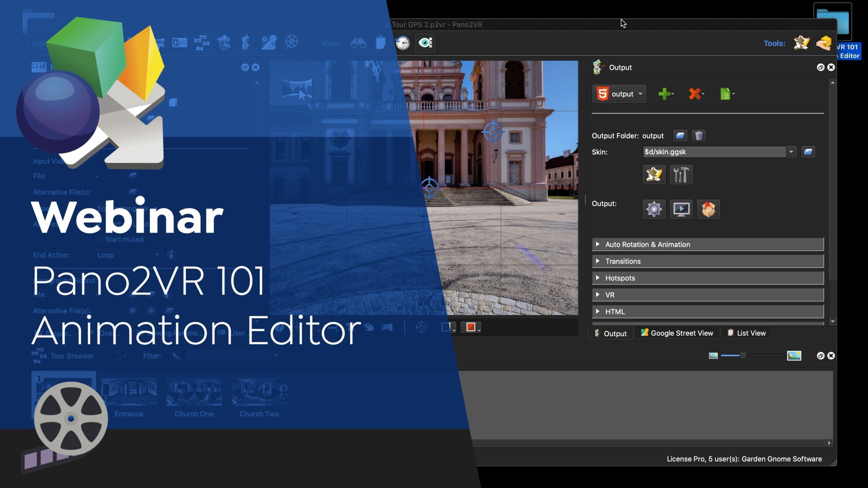The width and height of the screenshot is (868, 488).
Task: Clear the Output Folder with trash icon
Action: click(x=699, y=136)
